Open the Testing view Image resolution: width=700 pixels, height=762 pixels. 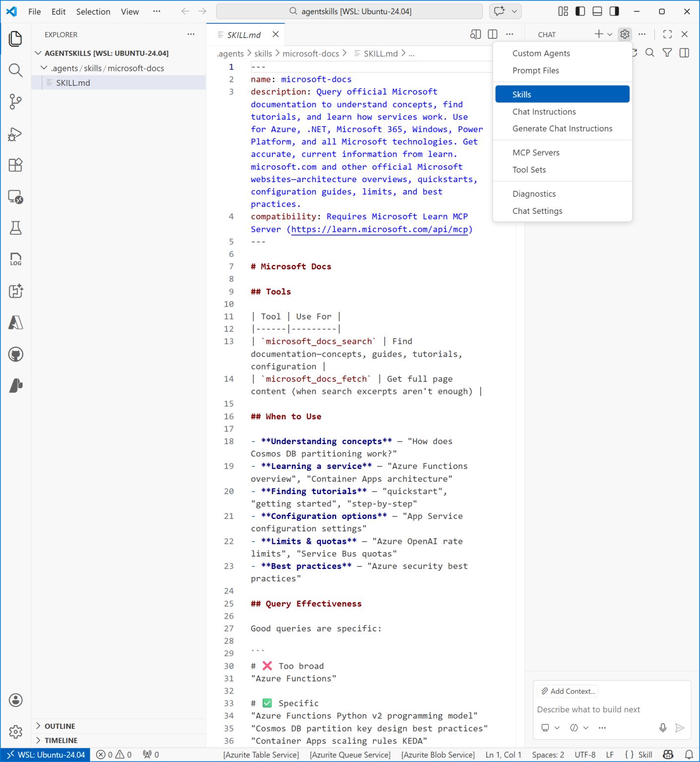[15, 228]
